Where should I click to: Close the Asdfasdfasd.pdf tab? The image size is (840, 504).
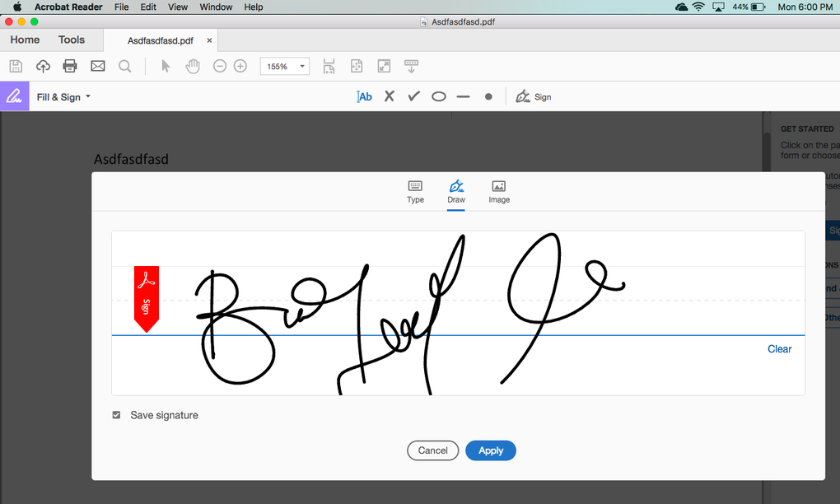[209, 40]
